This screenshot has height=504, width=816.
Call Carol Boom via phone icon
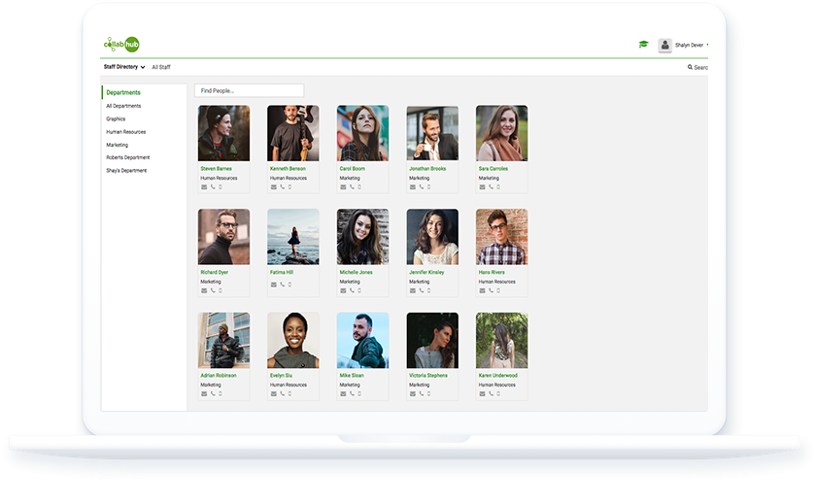pos(352,187)
